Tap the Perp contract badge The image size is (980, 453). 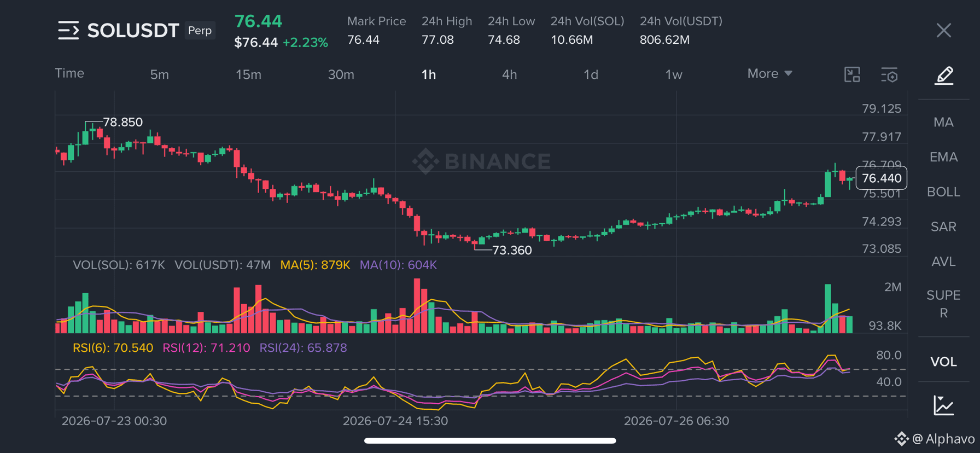click(x=200, y=30)
